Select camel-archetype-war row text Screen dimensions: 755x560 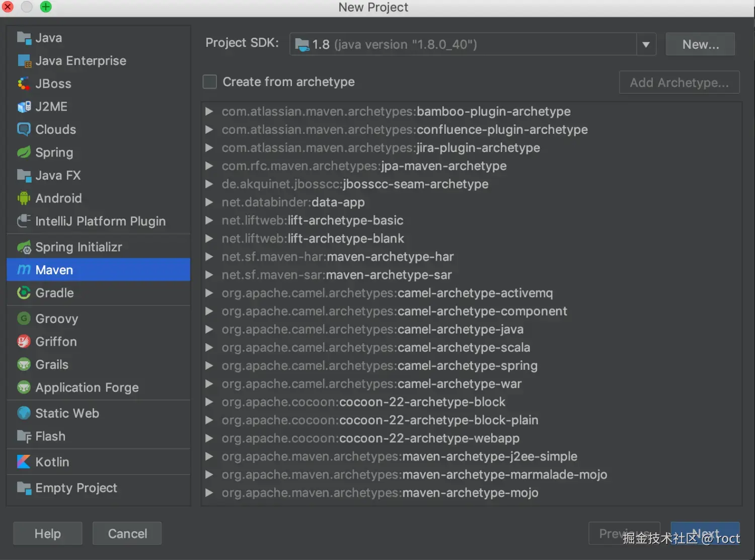coord(371,383)
